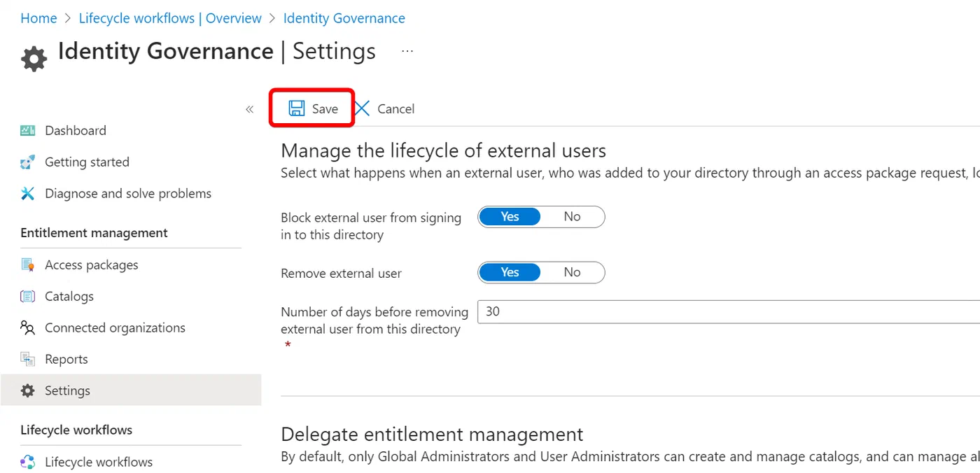Open Reports in sidebar
Image resolution: width=980 pixels, height=473 pixels.
point(66,360)
